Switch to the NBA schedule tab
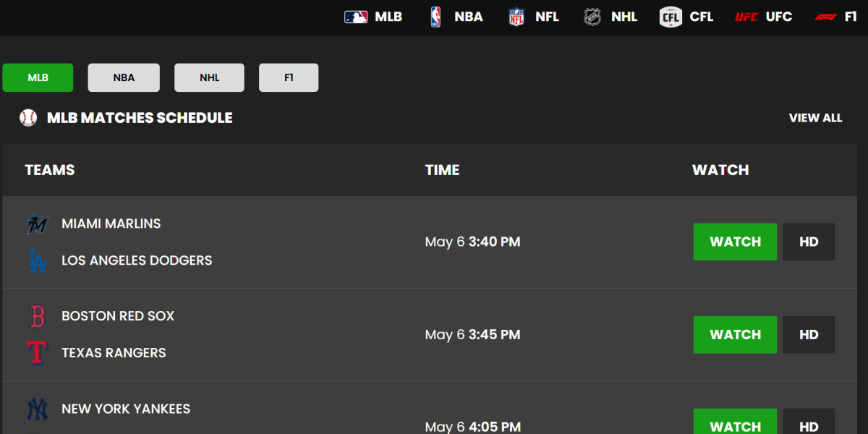 coord(124,77)
